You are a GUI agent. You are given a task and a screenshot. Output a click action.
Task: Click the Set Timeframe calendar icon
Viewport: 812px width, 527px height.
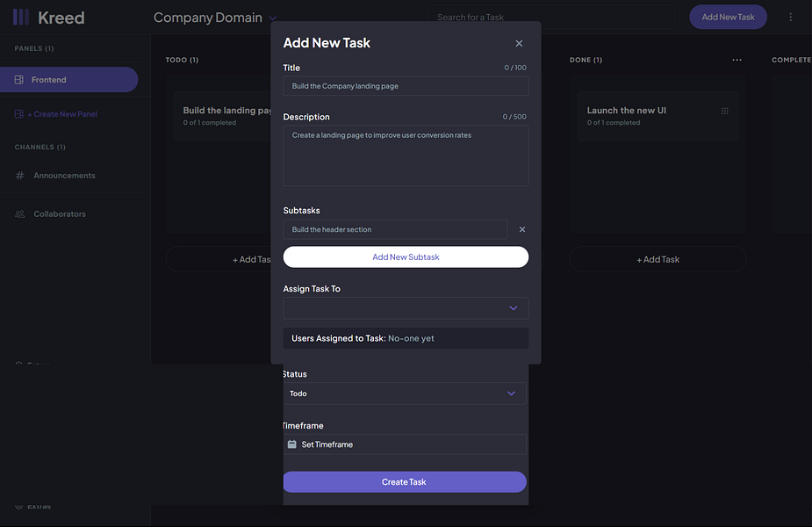click(292, 444)
